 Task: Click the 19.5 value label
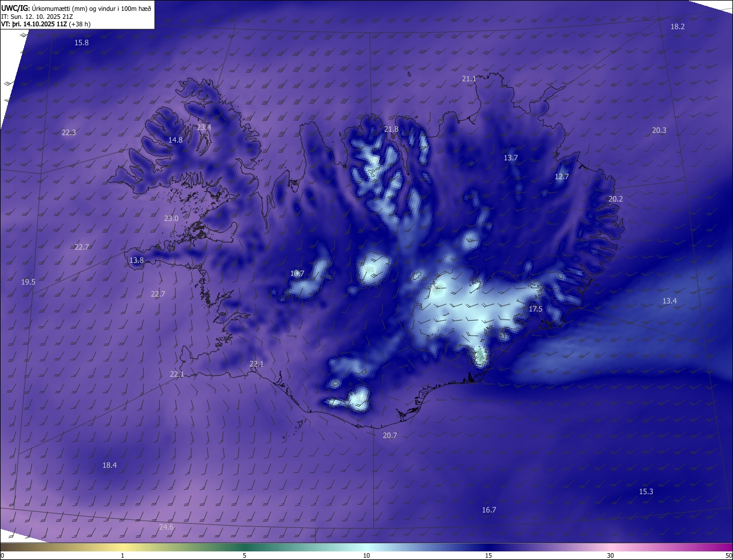(28, 282)
